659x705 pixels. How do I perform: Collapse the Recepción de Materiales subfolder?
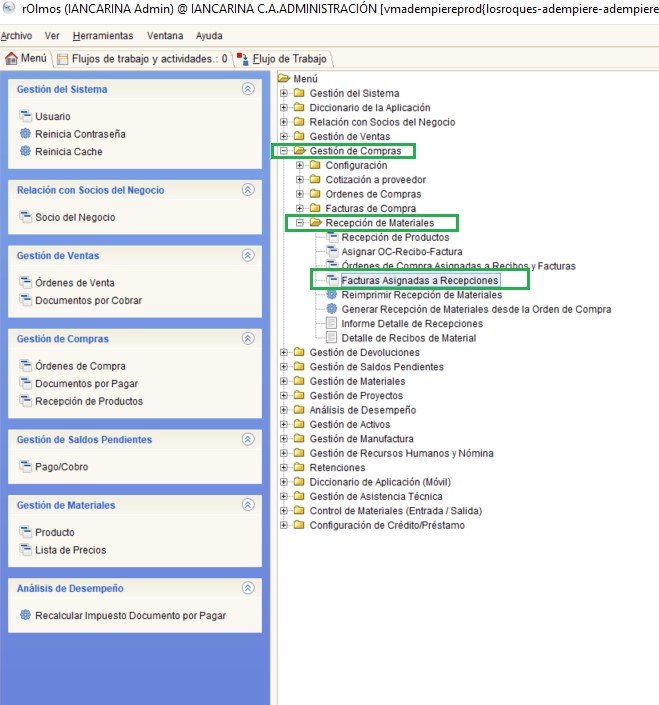pos(300,223)
